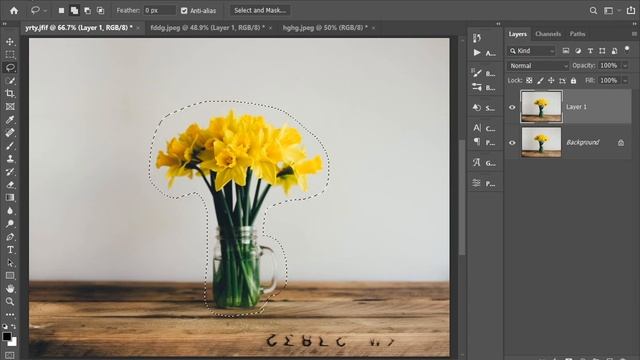Image resolution: width=640 pixels, height=360 pixels.
Task: Select the Move tool
Action: [10, 42]
